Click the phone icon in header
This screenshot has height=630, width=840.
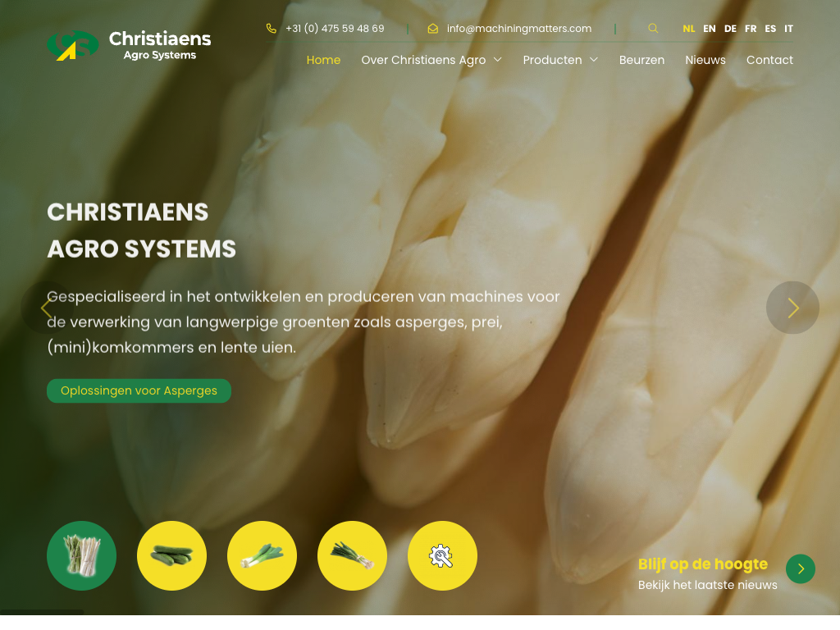pyautogui.click(x=272, y=29)
